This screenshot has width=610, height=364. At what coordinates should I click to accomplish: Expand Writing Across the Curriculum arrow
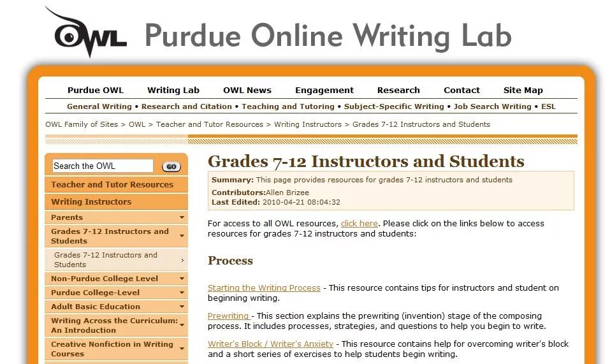182,325
